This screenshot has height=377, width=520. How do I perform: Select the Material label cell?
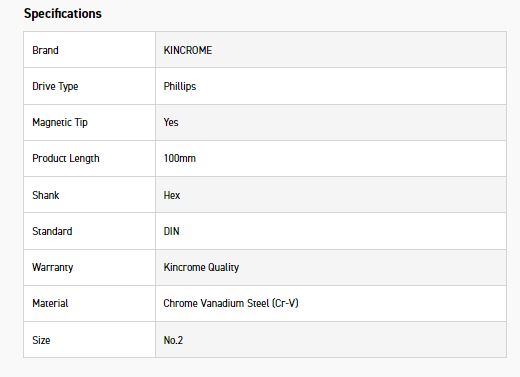(x=89, y=303)
